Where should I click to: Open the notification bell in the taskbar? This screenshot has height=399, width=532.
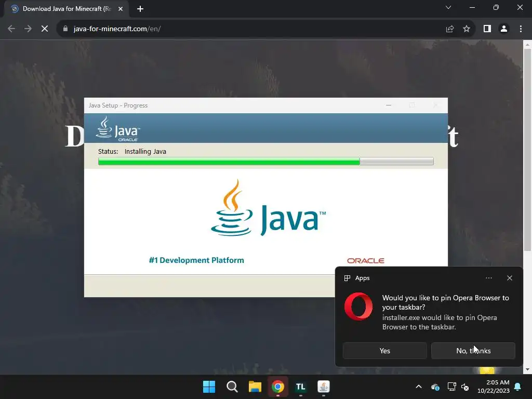[x=518, y=387]
